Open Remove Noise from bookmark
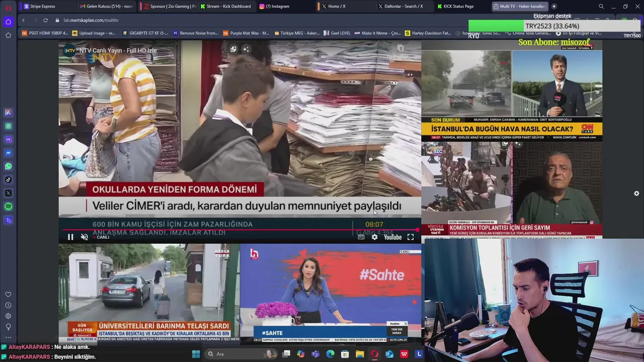Screen dimensions: 644x362 [196, 33]
